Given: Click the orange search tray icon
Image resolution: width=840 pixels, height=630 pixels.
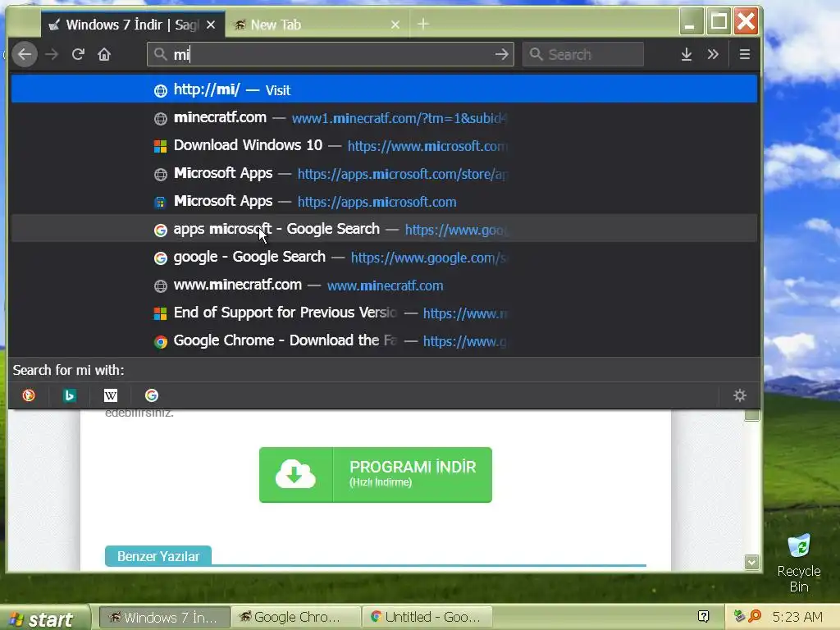Looking at the screenshot, I should 755,616.
